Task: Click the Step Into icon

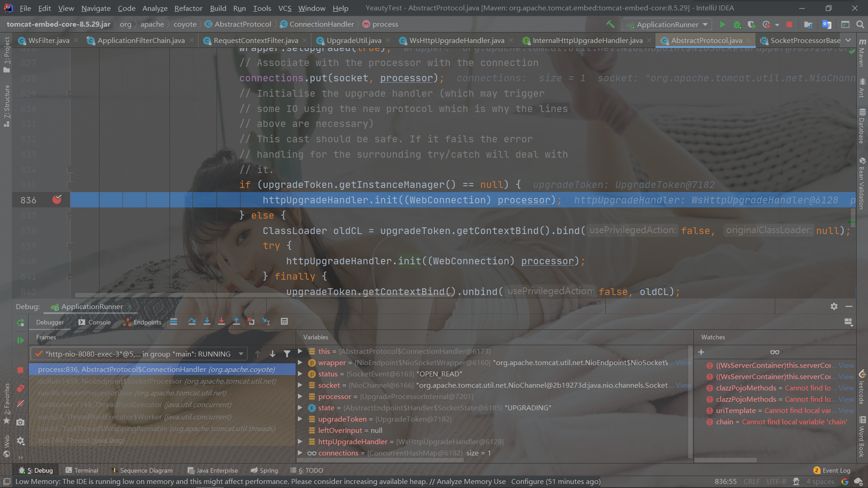Action: 207,322
